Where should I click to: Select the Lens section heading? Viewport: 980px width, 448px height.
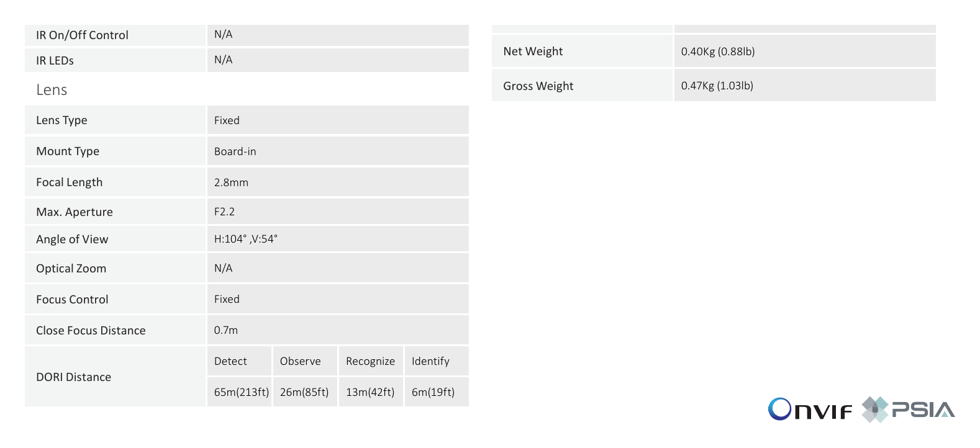pyautogui.click(x=52, y=90)
